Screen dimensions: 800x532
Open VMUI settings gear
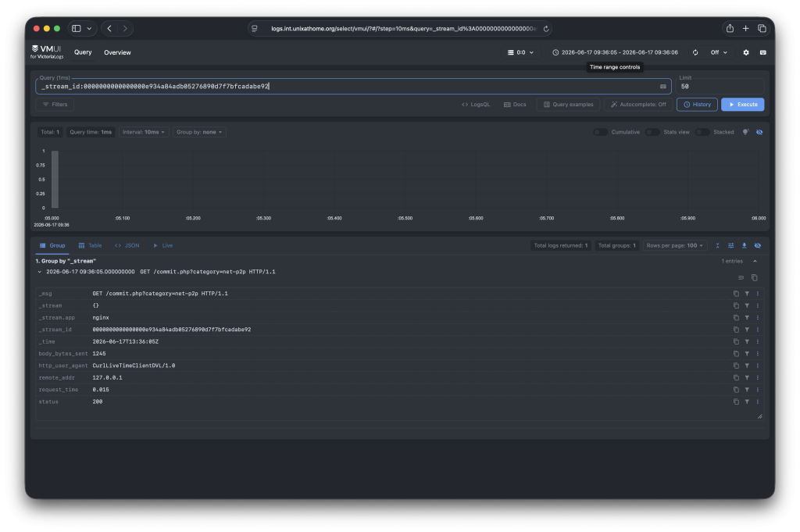(x=746, y=52)
